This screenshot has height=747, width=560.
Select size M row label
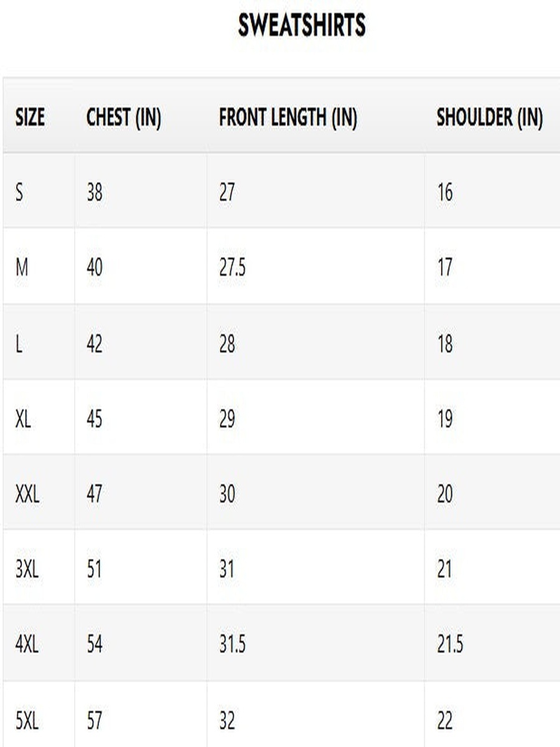coord(22,268)
